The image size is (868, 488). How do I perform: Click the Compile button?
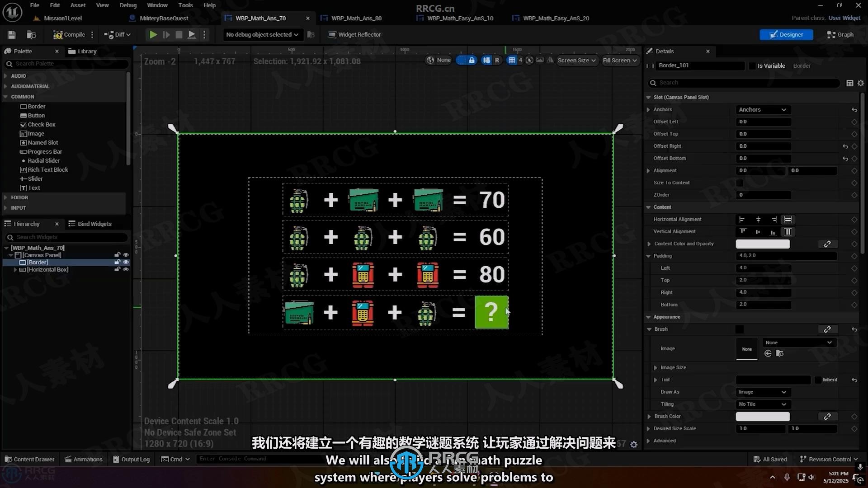tap(69, 35)
